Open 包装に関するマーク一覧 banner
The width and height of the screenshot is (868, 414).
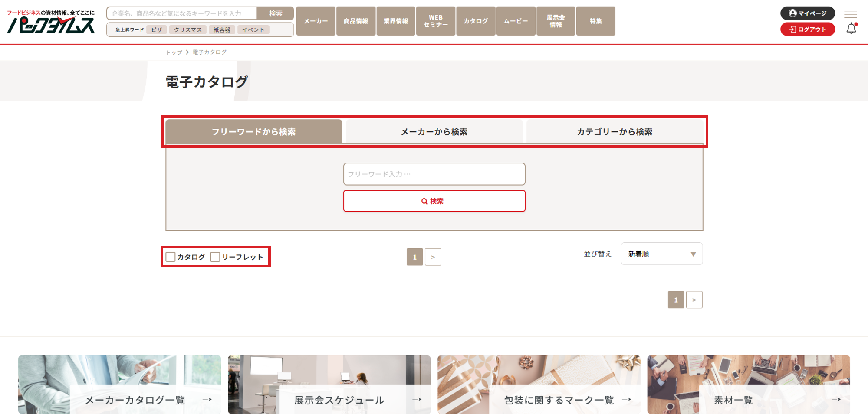(x=559, y=400)
